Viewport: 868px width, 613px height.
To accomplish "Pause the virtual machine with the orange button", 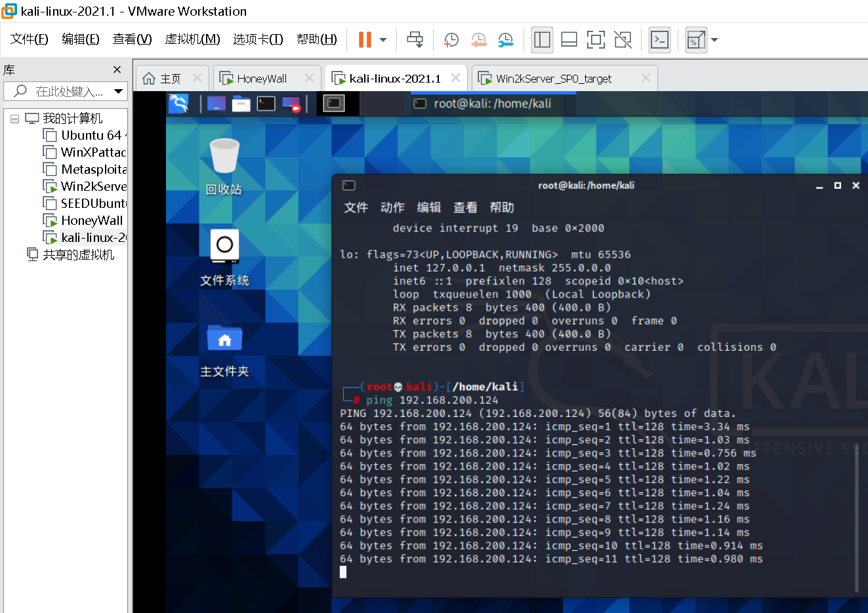I will click(365, 40).
